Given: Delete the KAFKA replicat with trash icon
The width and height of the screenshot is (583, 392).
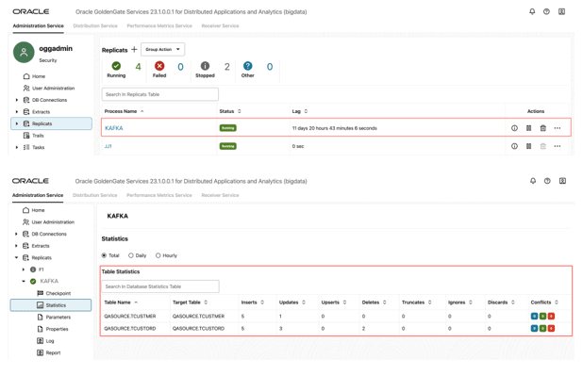Looking at the screenshot, I should [542, 128].
